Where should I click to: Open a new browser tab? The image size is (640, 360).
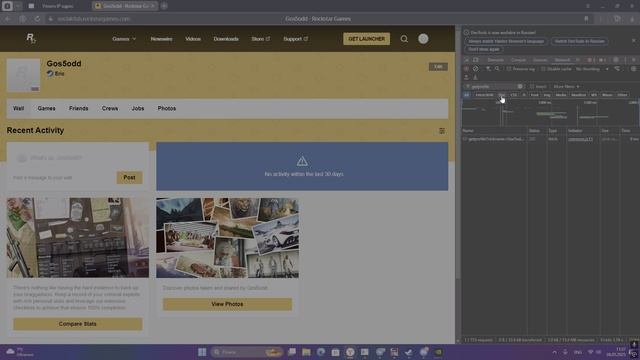[x=164, y=6]
